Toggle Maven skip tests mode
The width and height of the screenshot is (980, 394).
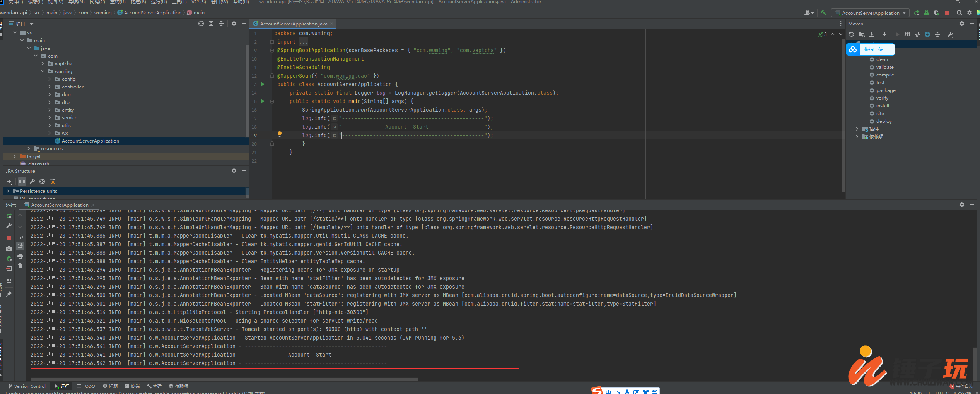pos(917,34)
